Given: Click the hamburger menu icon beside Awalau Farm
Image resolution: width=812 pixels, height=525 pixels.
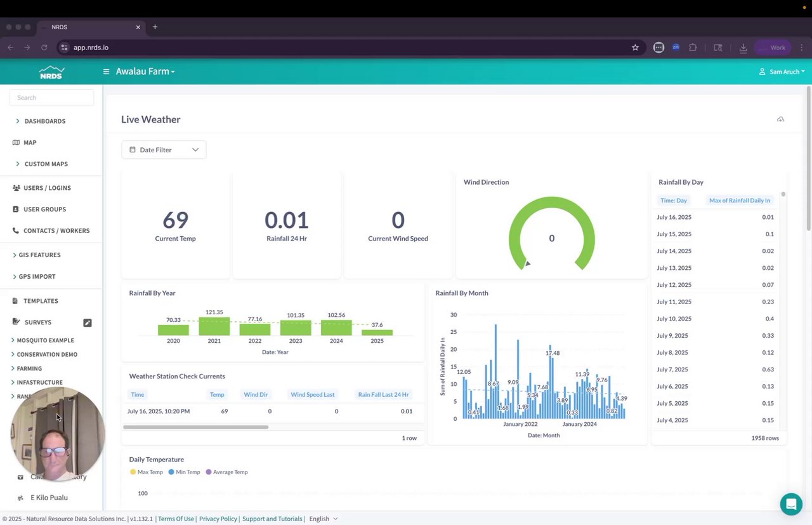Looking at the screenshot, I should click(106, 72).
